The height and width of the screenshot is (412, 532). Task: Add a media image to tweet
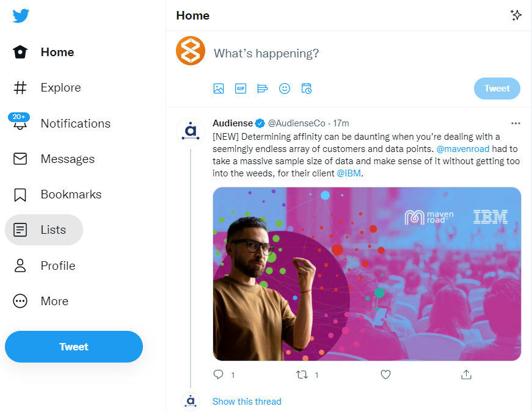pos(219,89)
